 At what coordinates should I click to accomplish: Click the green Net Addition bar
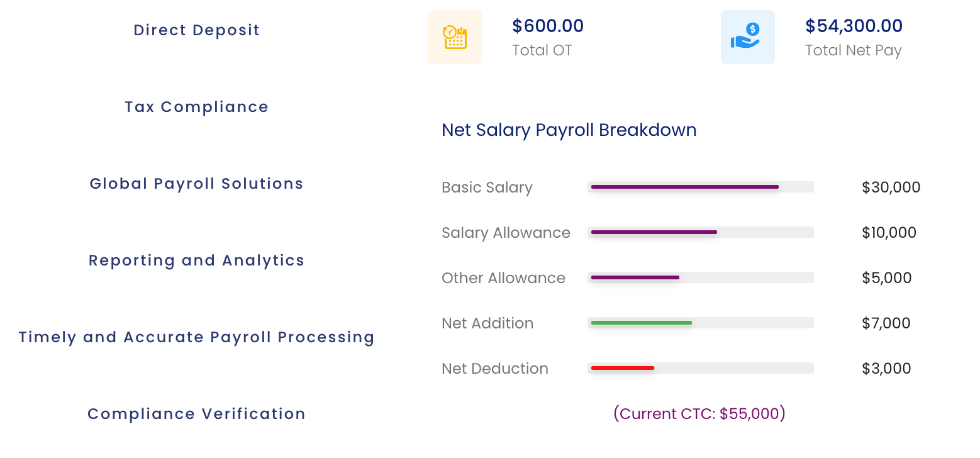642,323
